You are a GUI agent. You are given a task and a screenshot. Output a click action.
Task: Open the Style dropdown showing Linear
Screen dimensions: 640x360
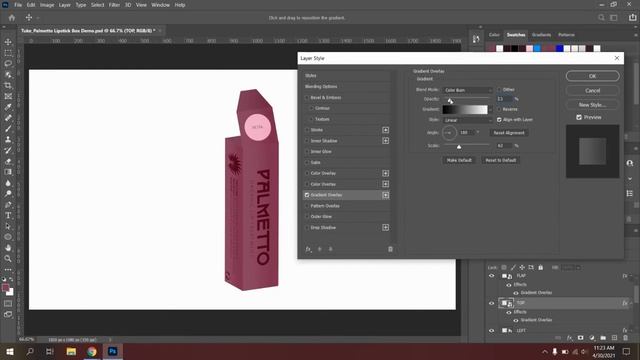[467, 120]
